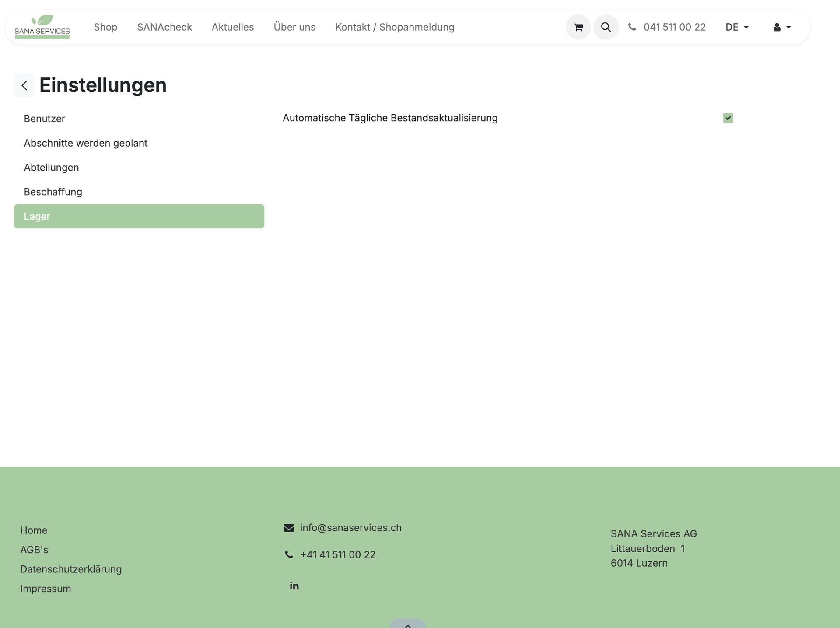Open the search icon
Image resolution: width=840 pixels, height=628 pixels.
pyautogui.click(x=605, y=27)
